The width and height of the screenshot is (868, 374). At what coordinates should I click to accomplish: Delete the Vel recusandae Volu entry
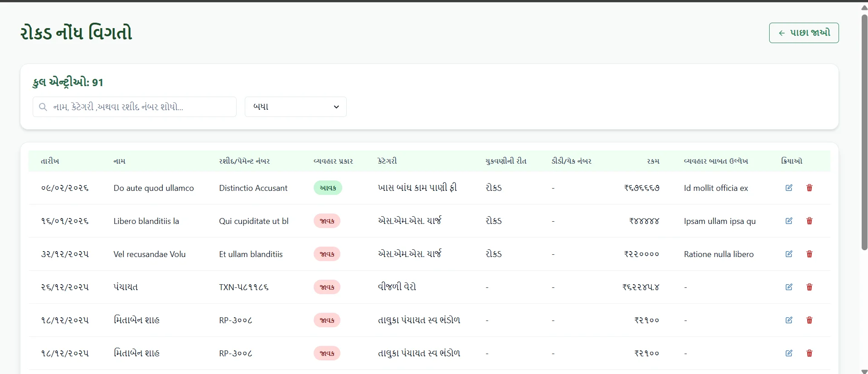809,254
